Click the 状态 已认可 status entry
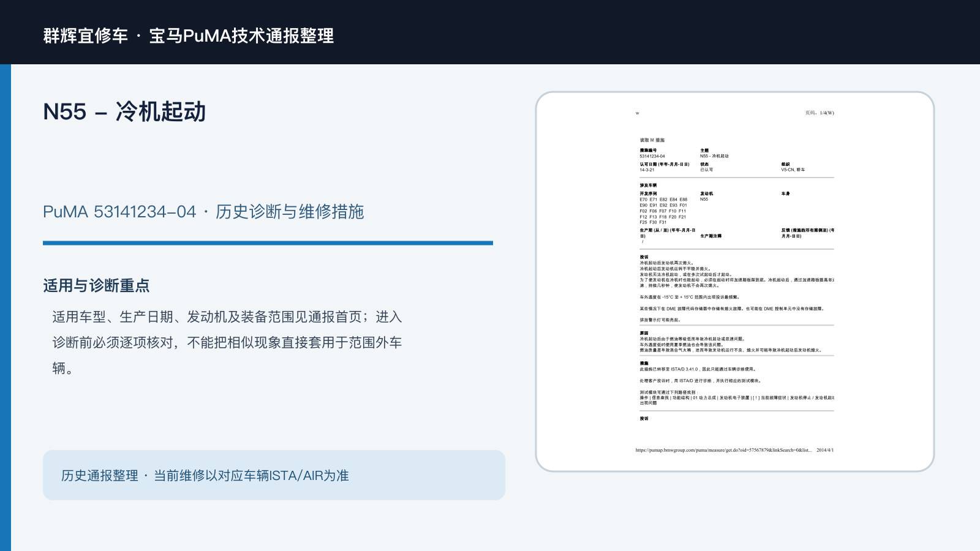The height and width of the screenshot is (551, 980). pyautogui.click(x=706, y=167)
